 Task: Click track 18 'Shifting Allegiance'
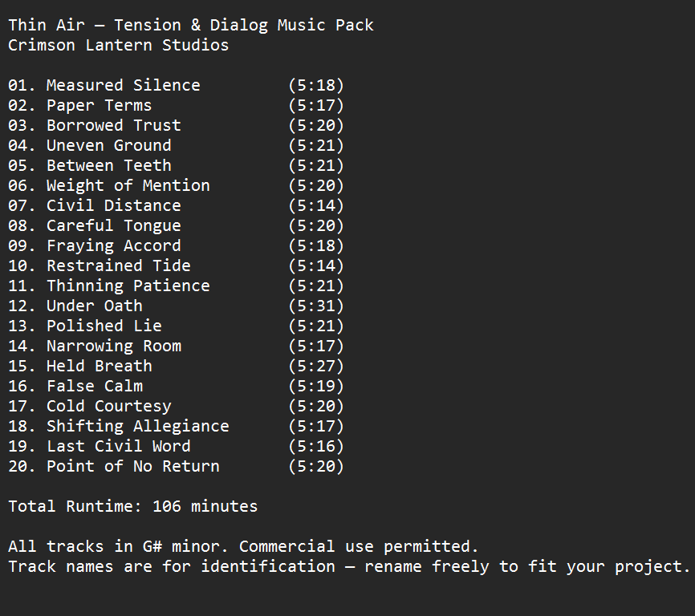(x=137, y=426)
